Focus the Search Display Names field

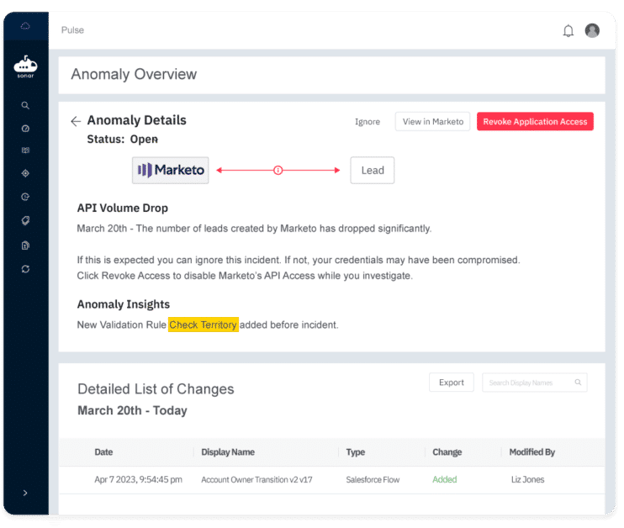[534, 382]
